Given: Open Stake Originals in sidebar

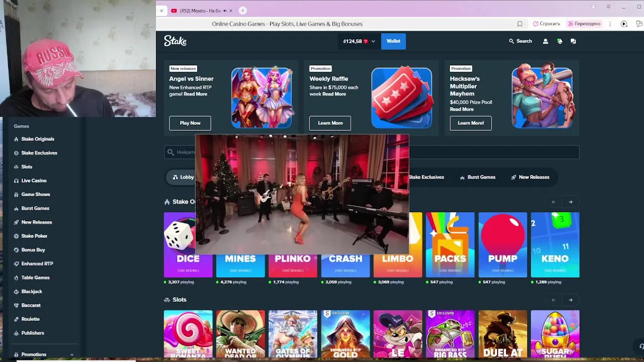Looking at the screenshot, I should pyautogui.click(x=38, y=139).
